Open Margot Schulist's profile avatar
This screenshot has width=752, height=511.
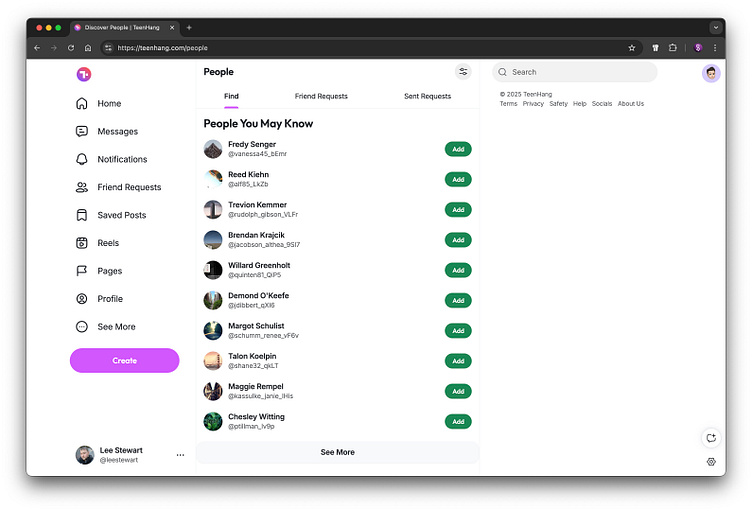point(213,330)
